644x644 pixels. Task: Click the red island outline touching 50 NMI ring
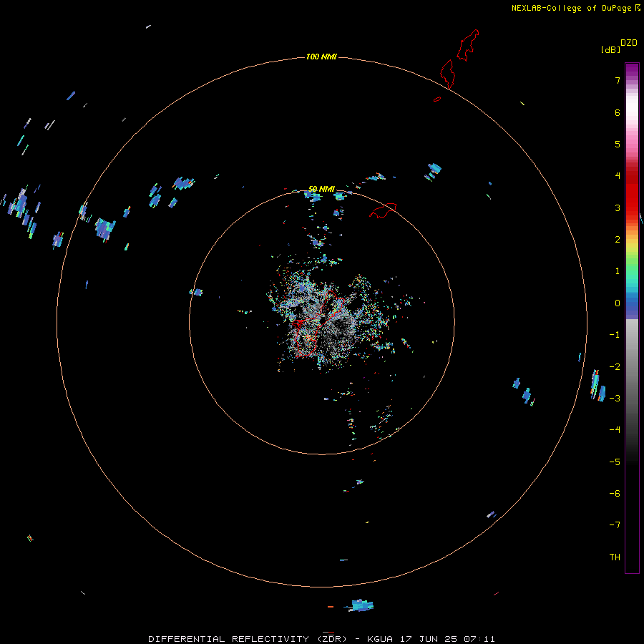(x=383, y=210)
